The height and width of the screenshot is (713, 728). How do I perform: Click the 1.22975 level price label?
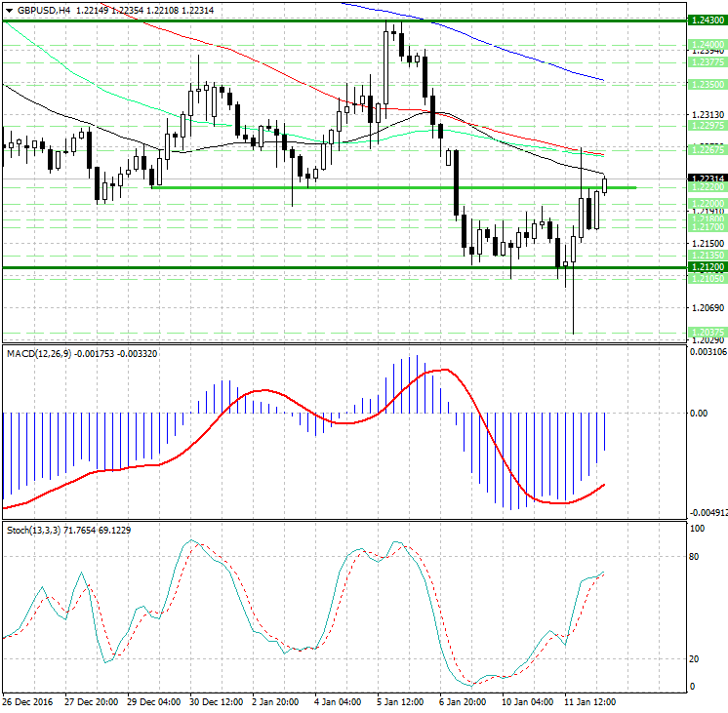(706, 125)
